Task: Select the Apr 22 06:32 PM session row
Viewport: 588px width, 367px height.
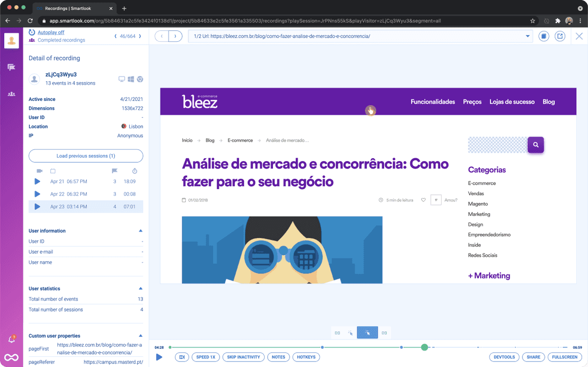Action: pos(86,194)
